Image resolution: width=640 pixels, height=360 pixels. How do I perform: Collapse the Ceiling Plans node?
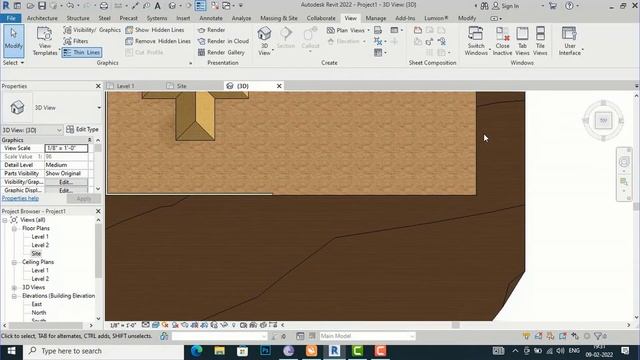coord(14,262)
